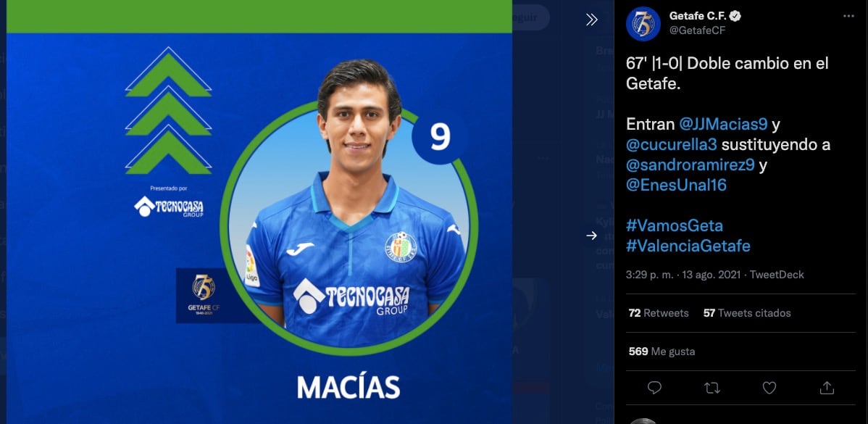This screenshot has width=868, height=424.
Task: Click the Getafe C.F. profile avatar
Action: (643, 24)
